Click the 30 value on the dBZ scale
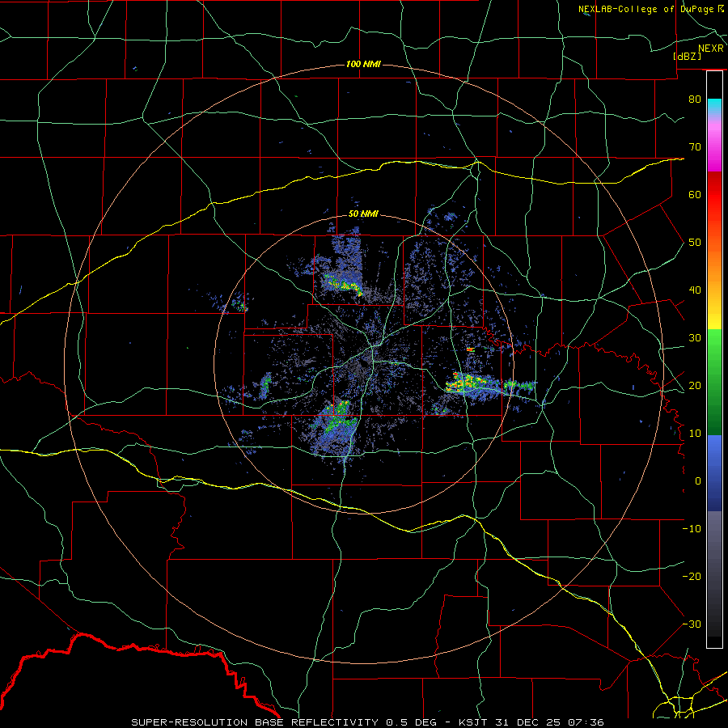Screen dimensions: 728x728 tap(695, 337)
